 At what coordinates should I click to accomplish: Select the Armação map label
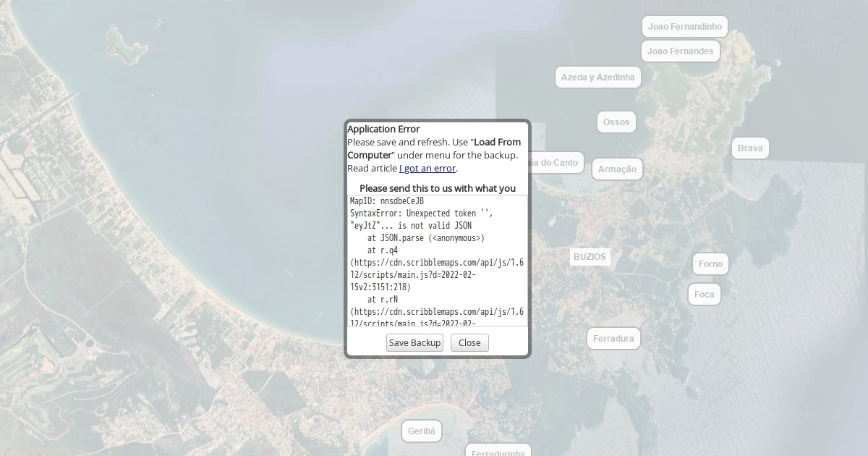pos(617,169)
